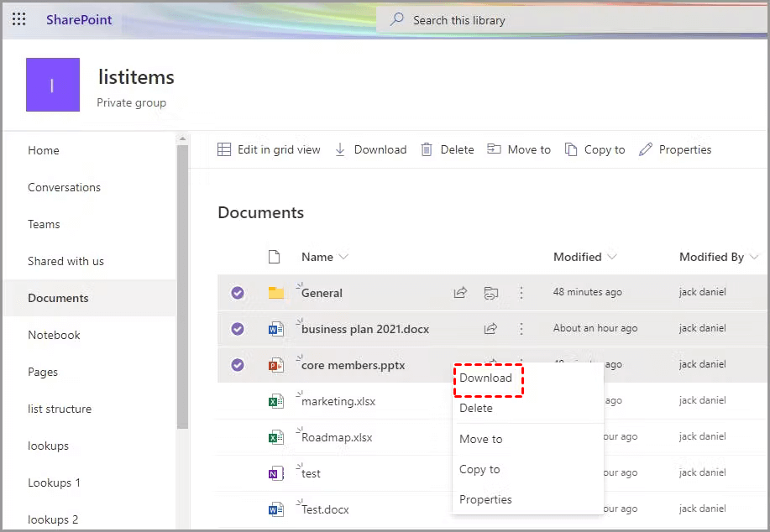Open the Modified column dropdown
The image size is (770, 532).
[x=611, y=257]
